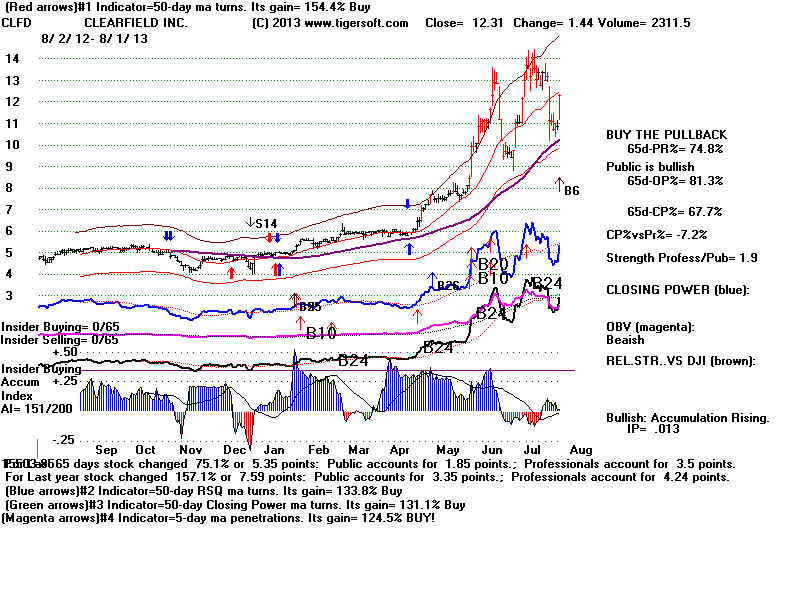Click the CLFD ticker symbol
Screen dimensions: 800x600
(16, 23)
